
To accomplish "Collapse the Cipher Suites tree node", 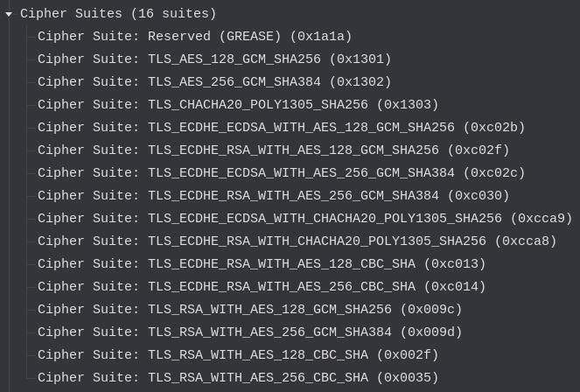I will pyautogui.click(x=9, y=14).
